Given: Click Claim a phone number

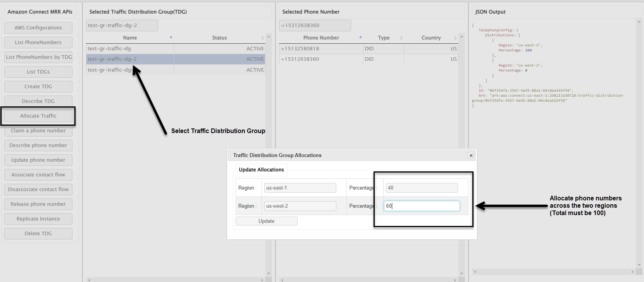Looking at the screenshot, I should point(38,131).
